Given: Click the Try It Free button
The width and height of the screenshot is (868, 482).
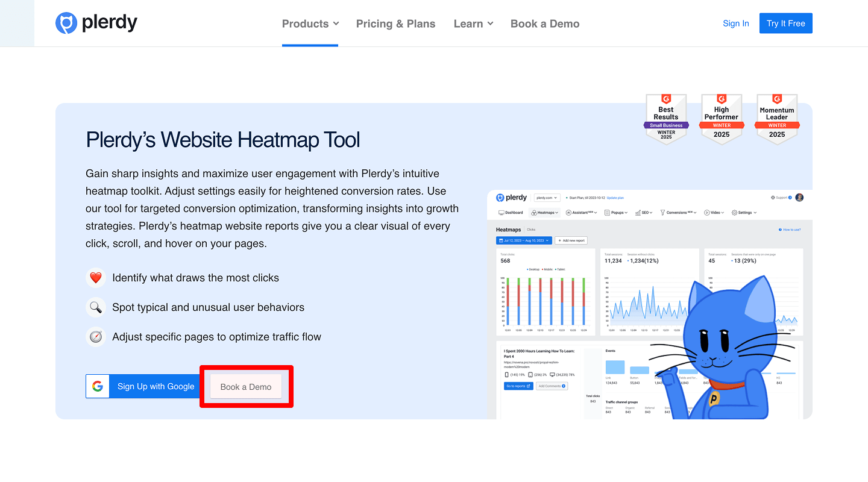Looking at the screenshot, I should coord(785,23).
